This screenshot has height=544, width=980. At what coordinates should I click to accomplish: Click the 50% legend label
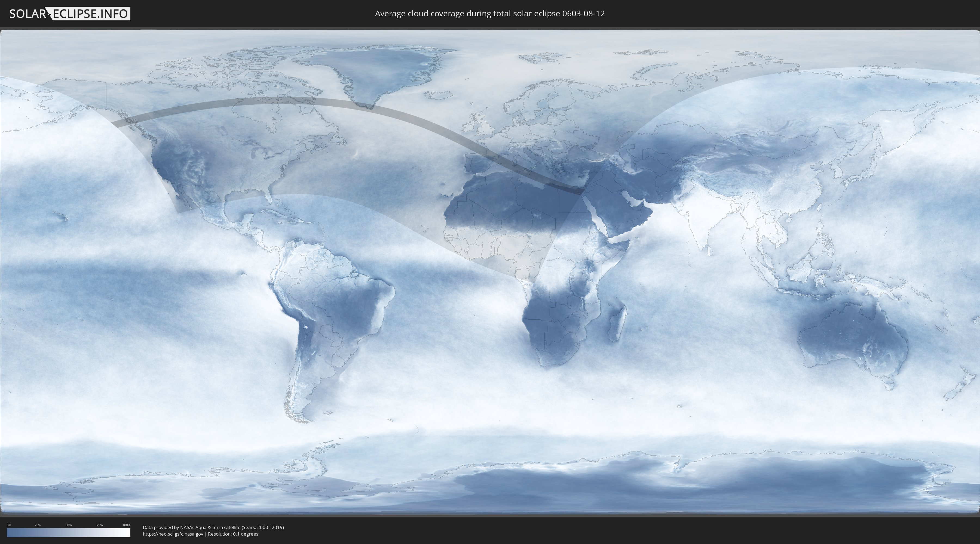pos(69,525)
